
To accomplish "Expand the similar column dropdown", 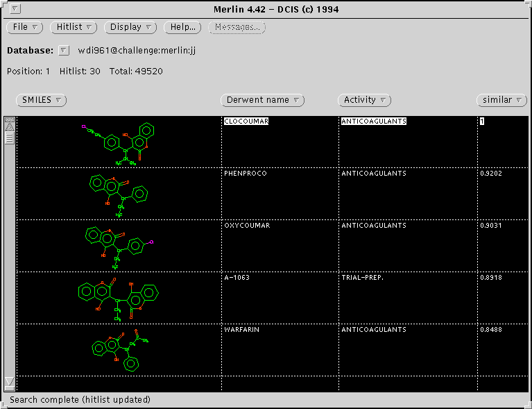I will (501, 100).
